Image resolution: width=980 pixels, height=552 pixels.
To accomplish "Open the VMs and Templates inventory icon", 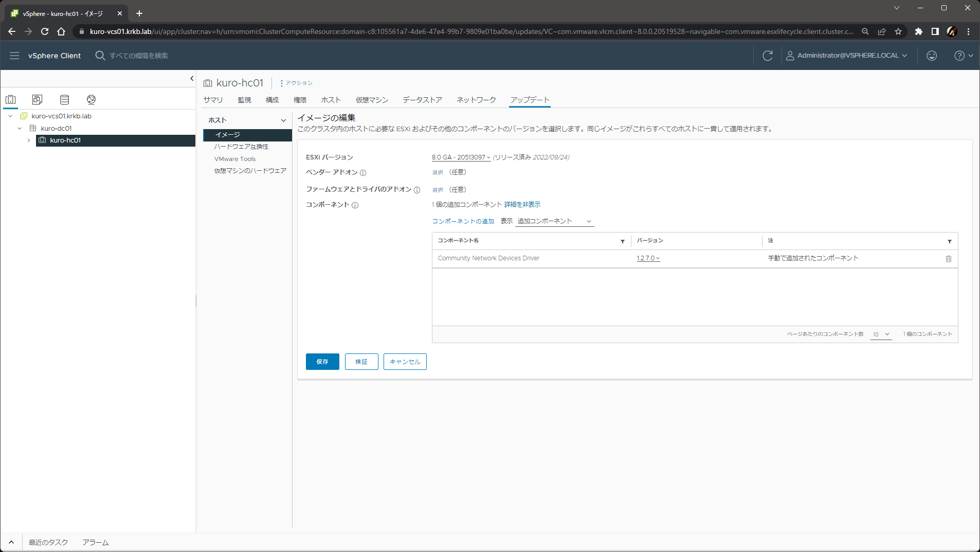I will (x=38, y=99).
